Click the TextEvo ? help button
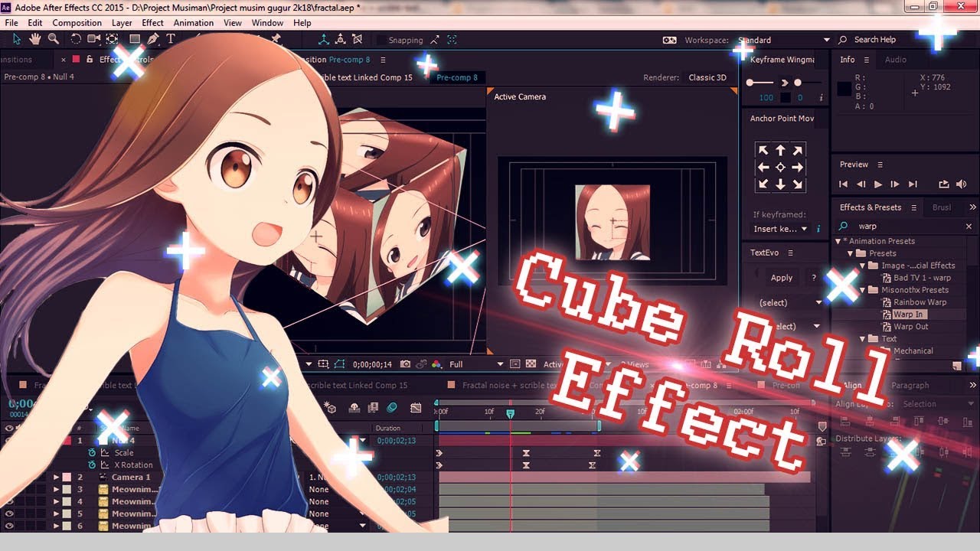 click(814, 278)
